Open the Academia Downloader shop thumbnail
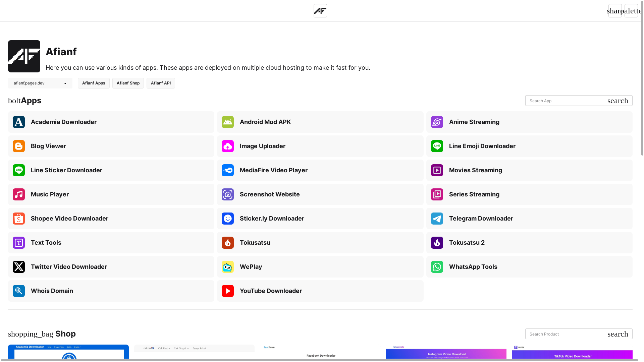 click(68, 352)
